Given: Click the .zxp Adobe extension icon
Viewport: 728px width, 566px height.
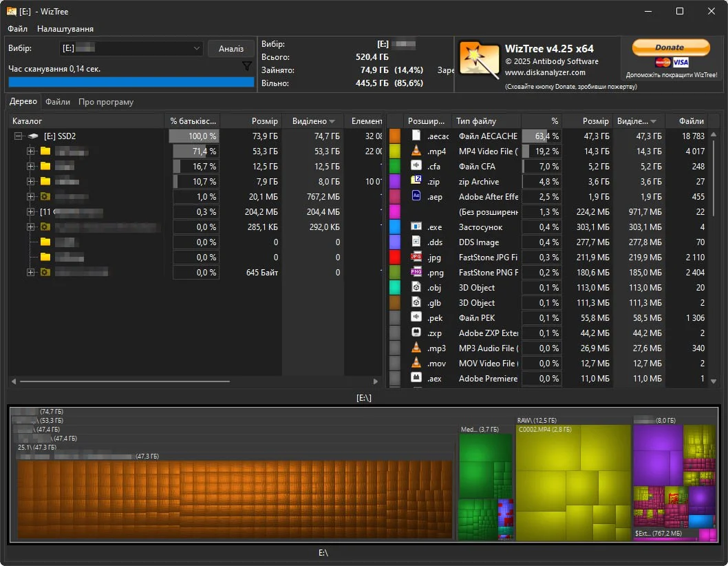Looking at the screenshot, I should 416,333.
